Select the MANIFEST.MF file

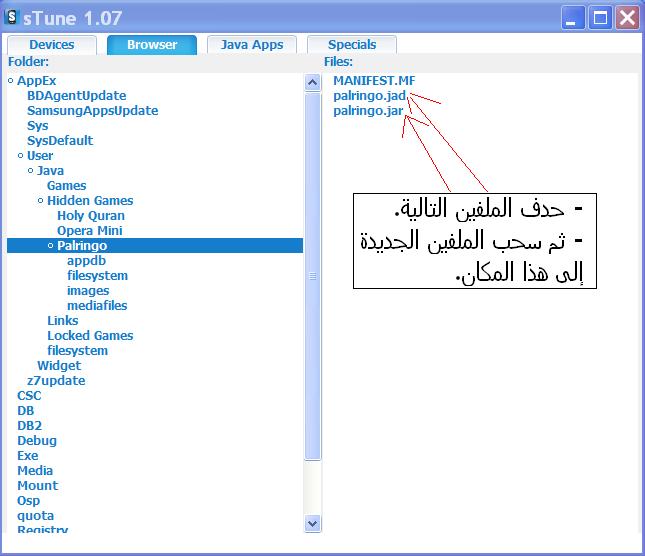point(374,81)
